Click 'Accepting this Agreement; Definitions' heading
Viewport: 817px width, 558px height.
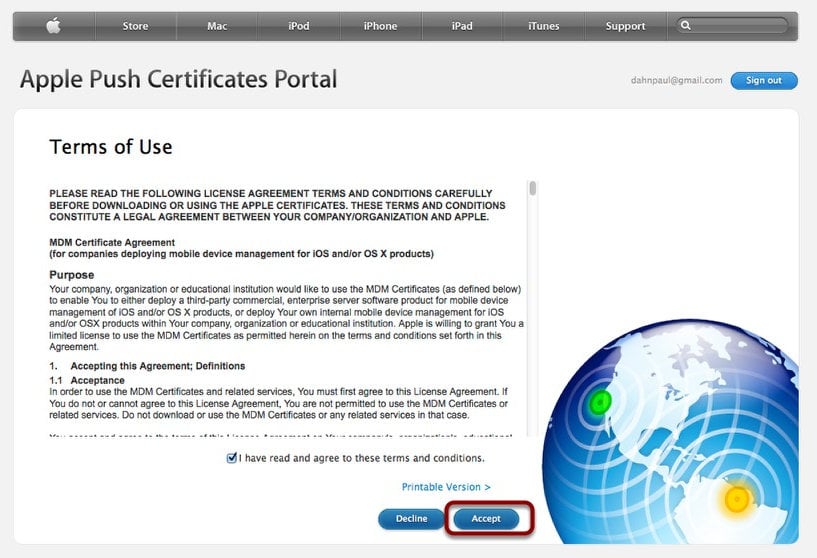tap(158, 366)
